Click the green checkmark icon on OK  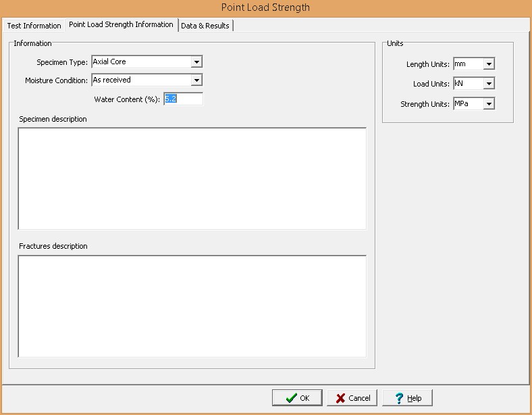click(x=291, y=398)
